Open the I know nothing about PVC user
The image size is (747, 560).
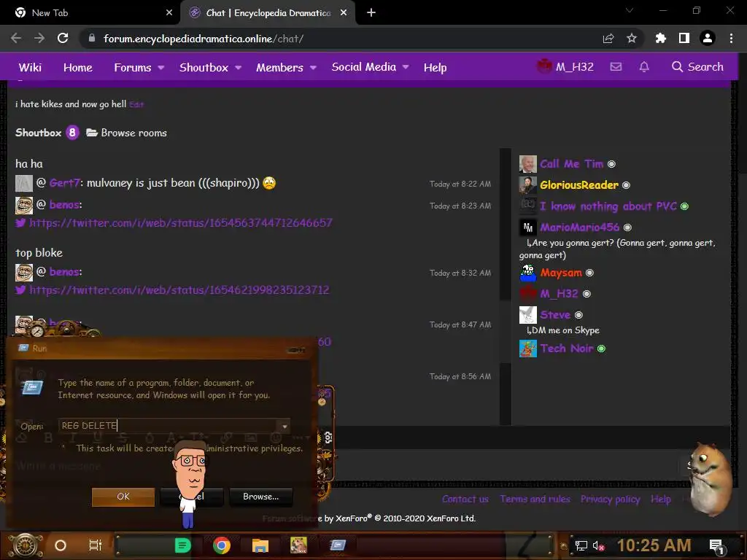coord(608,206)
